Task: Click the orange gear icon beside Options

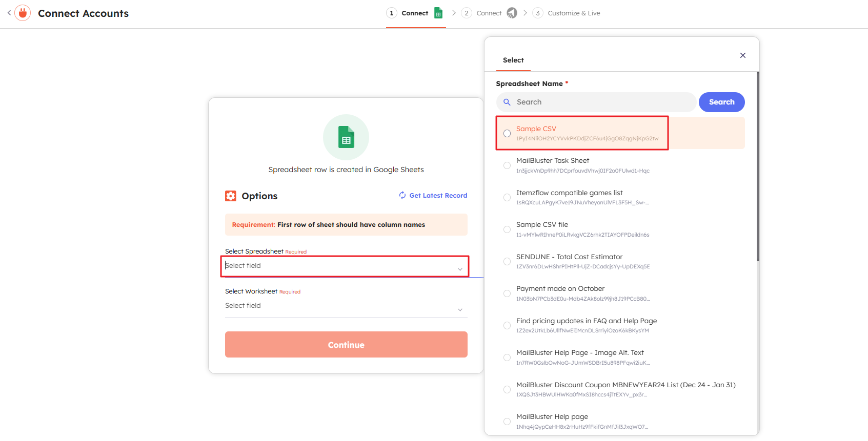Action: point(231,196)
